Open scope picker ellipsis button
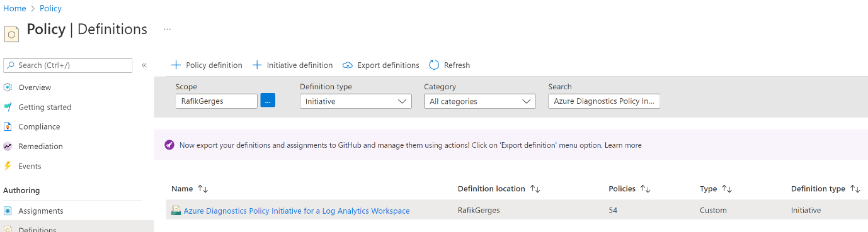This screenshot has height=232, width=868. point(268,101)
